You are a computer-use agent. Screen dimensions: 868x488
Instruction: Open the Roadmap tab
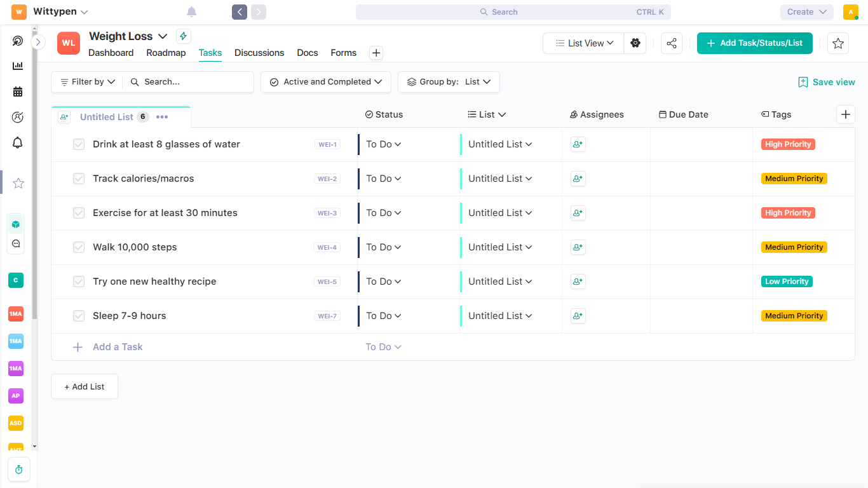(x=166, y=53)
